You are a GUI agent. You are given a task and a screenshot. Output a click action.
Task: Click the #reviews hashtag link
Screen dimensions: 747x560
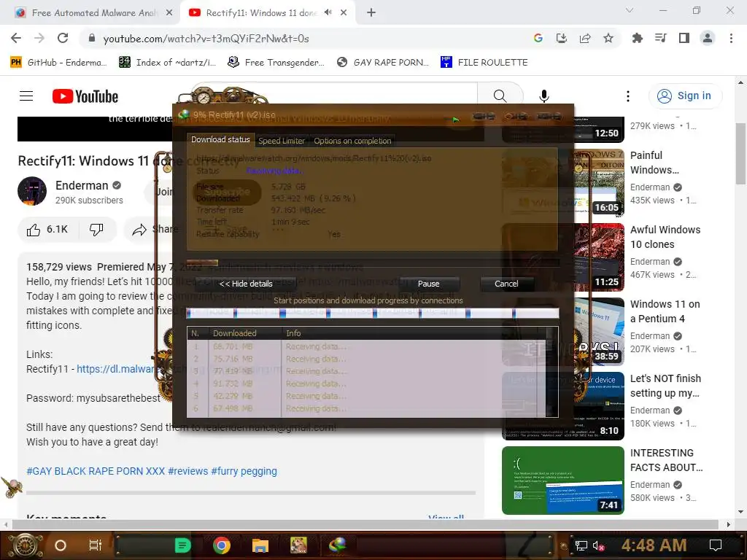187,471
